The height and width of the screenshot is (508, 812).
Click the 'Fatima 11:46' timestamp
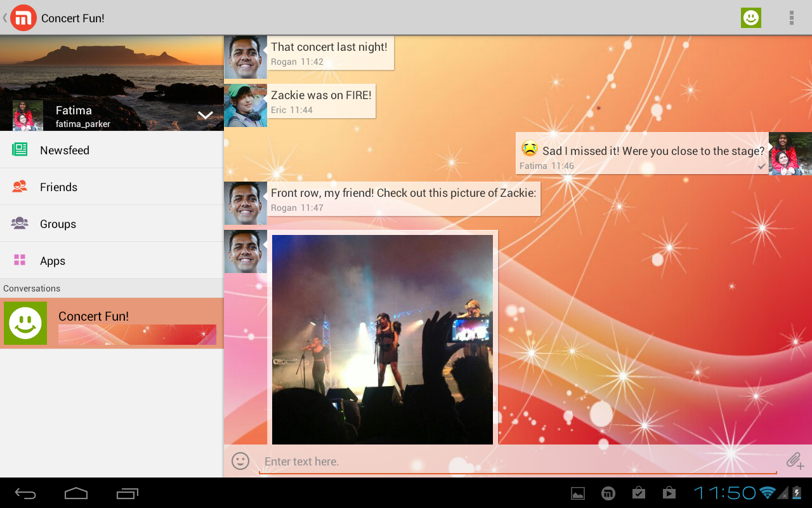click(547, 166)
